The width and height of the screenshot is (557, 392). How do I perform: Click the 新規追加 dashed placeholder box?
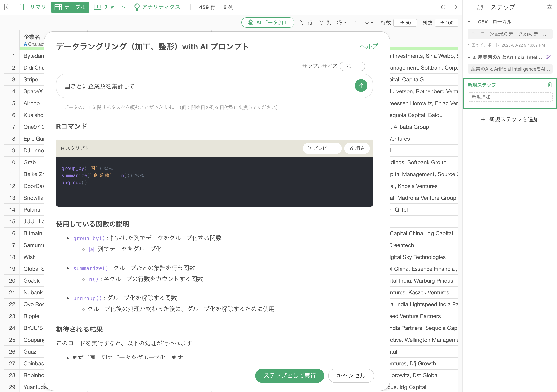(510, 97)
